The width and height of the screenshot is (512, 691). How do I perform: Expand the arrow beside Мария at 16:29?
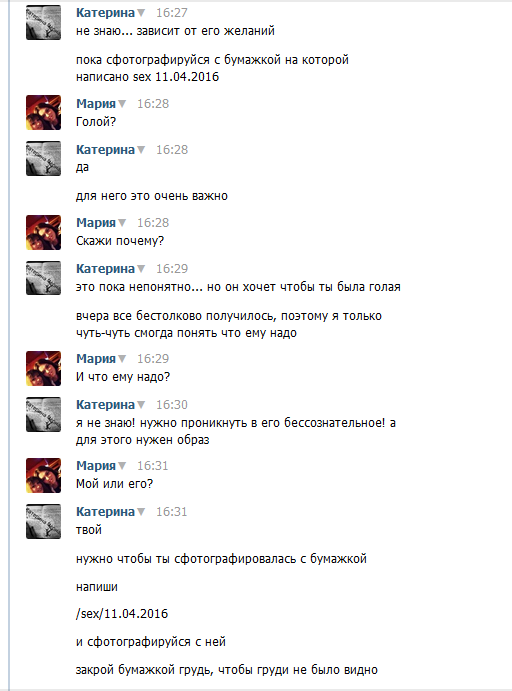(122, 359)
